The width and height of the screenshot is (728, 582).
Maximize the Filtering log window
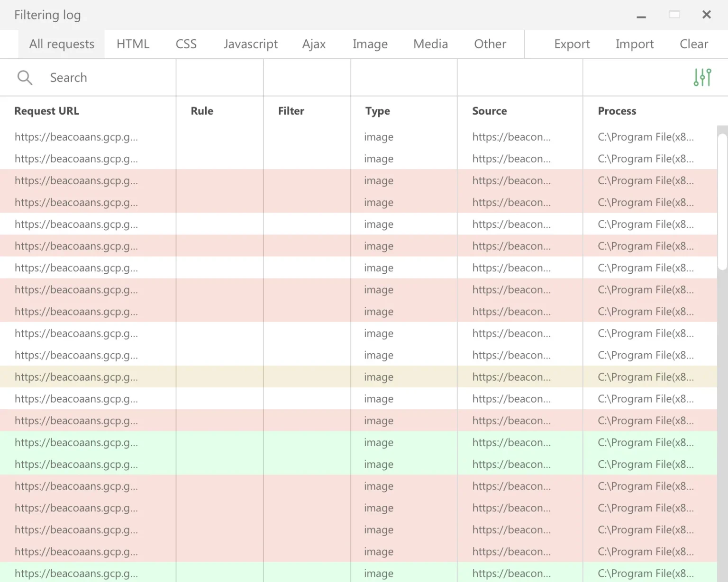tap(674, 15)
